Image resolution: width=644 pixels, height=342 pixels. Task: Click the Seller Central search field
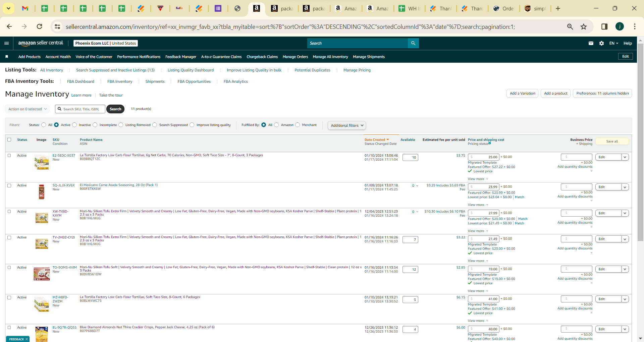click(358, 43)
